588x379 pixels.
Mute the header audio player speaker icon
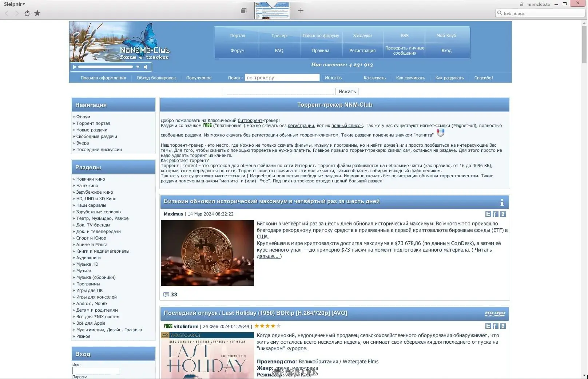(x=146, y=67)
